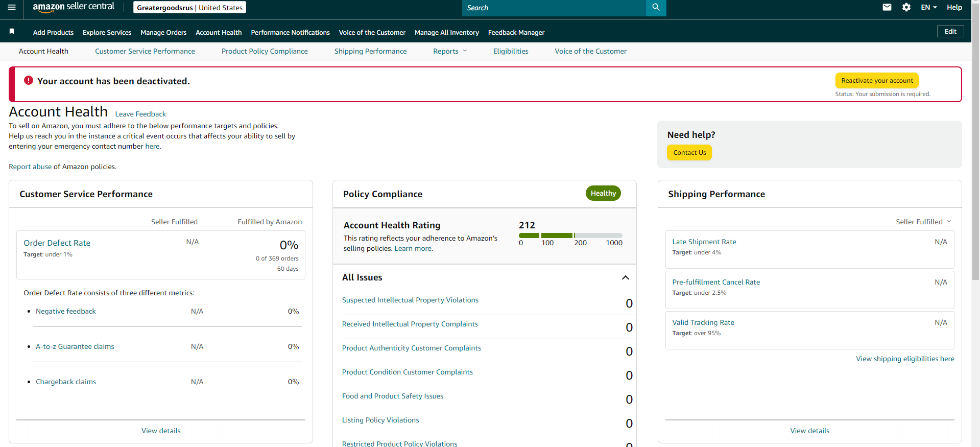Open Feedback Manager

coord(516,32)
